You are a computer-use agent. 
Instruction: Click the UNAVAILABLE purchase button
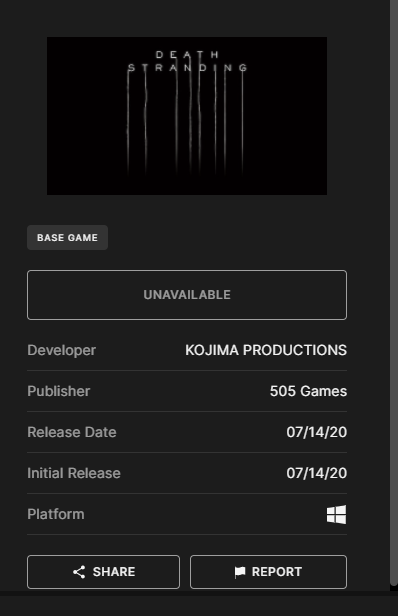pos(187,295)
